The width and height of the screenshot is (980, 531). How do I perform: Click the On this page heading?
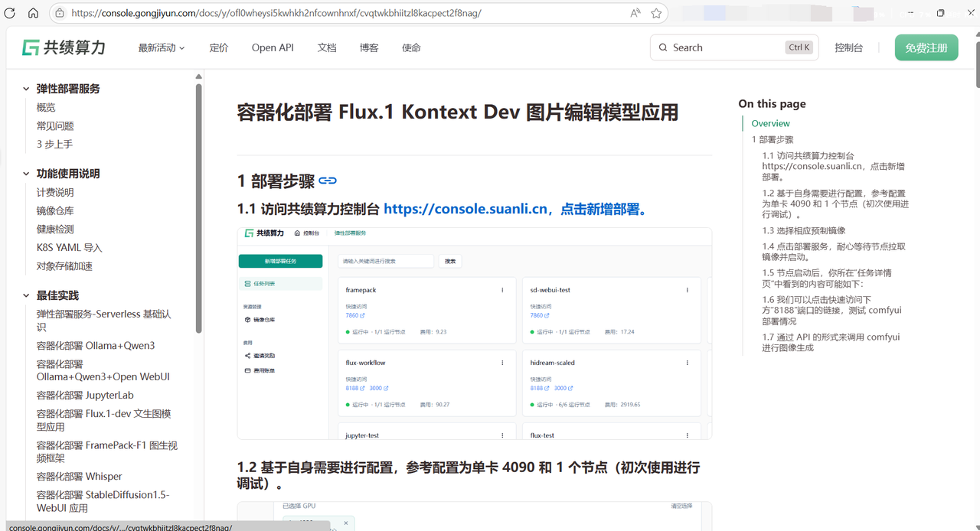click(x=772, y=103)
